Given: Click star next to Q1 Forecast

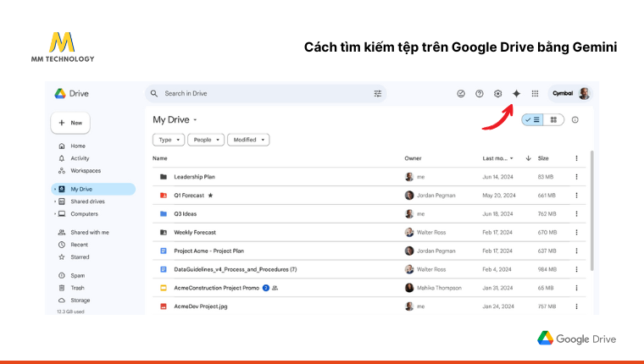Looking at the screenshot, I should point(210,196).
